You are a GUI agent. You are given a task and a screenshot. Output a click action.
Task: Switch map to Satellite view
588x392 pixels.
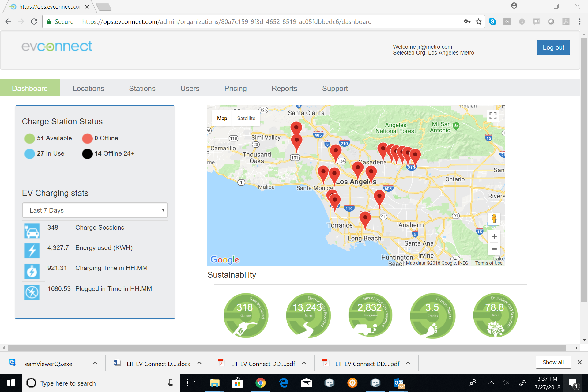(x=246, y=118)
